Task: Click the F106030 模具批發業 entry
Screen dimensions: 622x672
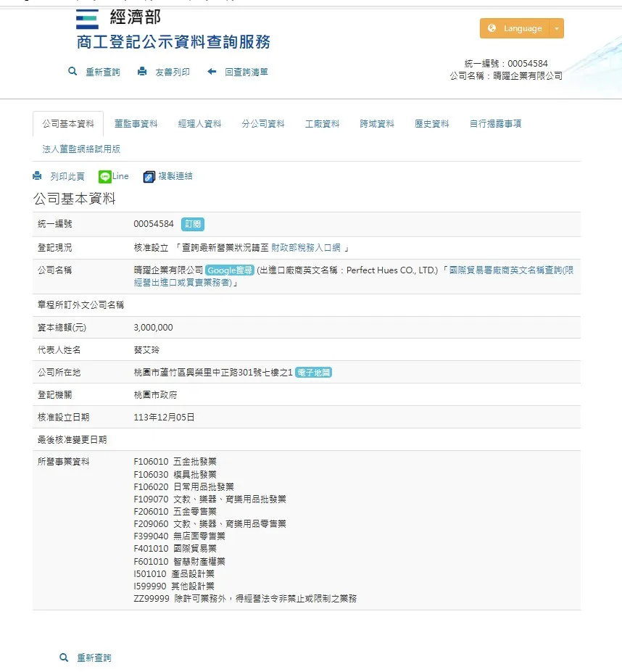Action: (x=175, y=474)
